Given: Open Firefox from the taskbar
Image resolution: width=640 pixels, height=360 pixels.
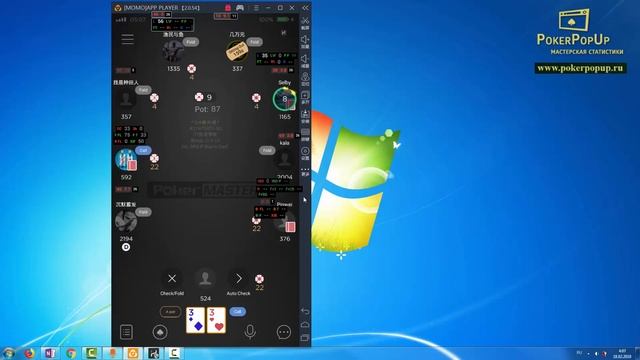Looking at the screenshot, I should pos(29,353).
